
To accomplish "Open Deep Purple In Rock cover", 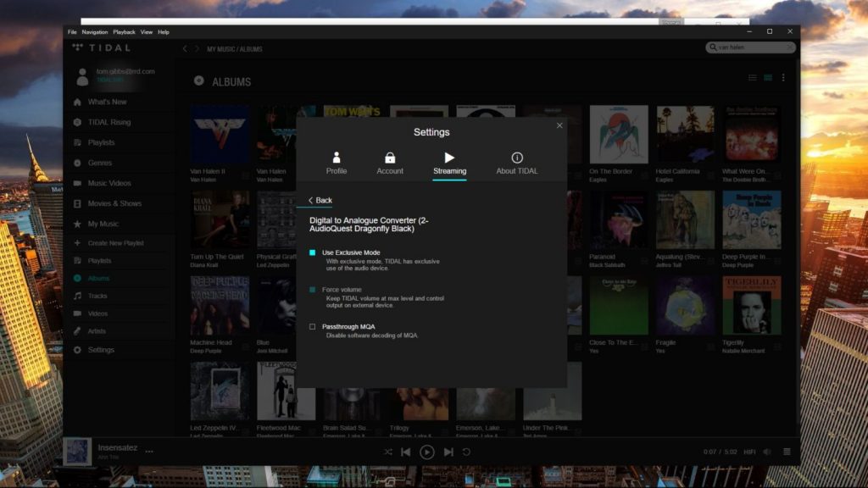I will click(752, 220).
